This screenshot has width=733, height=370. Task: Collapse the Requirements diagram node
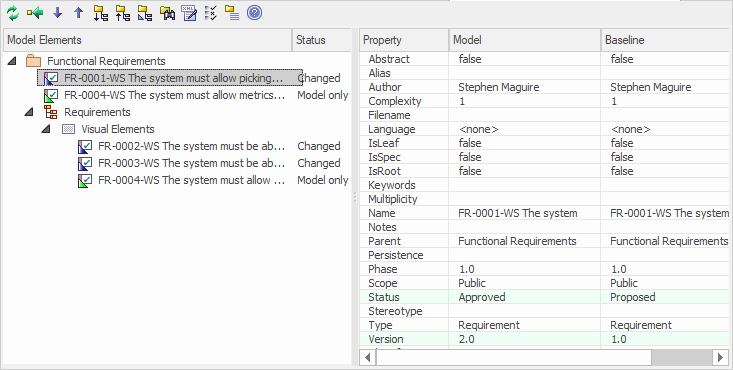click(x=29, y=112)
